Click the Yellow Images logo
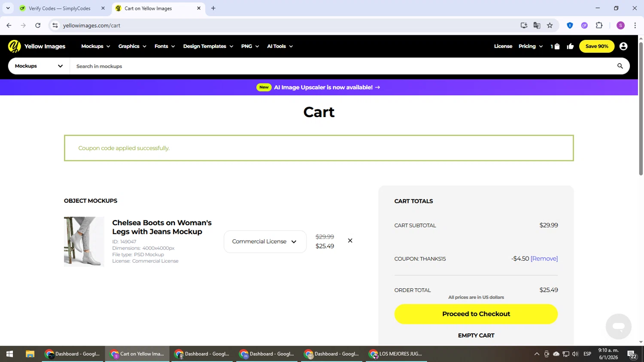 coord(36,46)
